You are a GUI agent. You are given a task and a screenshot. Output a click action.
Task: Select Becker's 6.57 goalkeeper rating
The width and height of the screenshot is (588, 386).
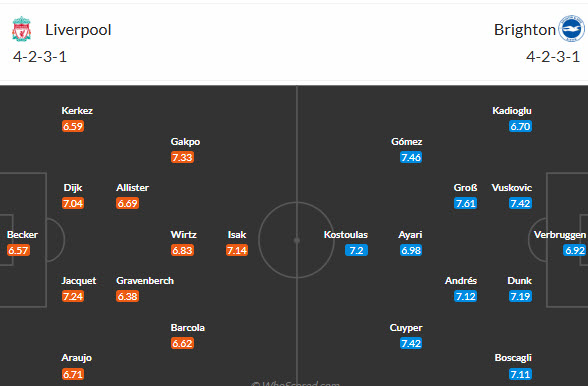[x=18, y=250]
